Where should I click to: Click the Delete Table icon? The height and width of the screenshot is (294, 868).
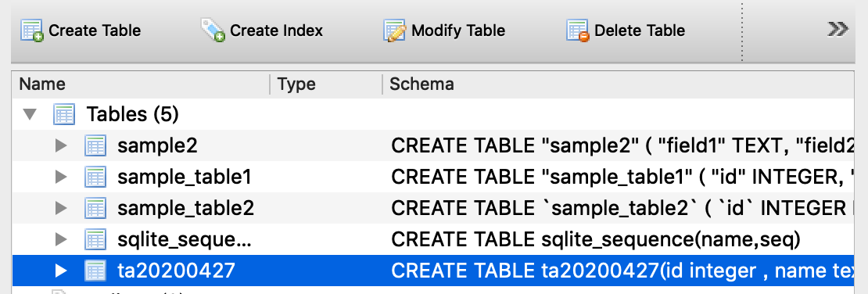[577, 30]
